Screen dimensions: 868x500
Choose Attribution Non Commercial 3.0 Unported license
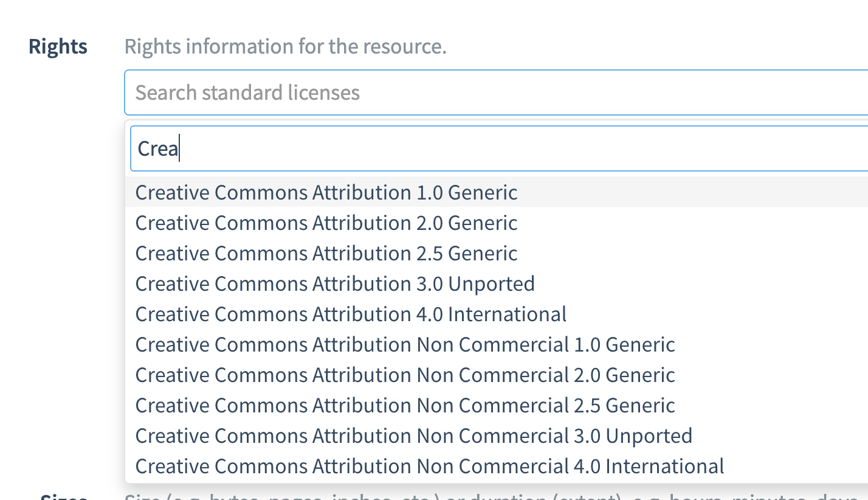coord(413,435)
